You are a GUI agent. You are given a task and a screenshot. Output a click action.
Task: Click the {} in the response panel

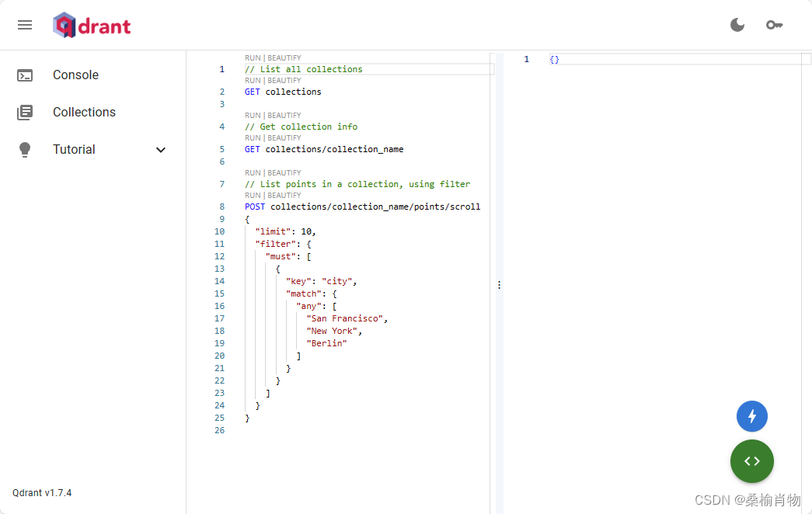click(554, 60)
